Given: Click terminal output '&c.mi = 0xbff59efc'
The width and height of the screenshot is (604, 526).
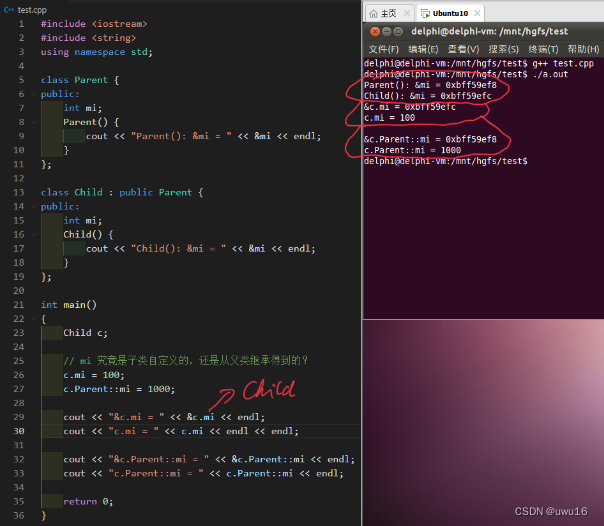Looking at the screenshot, I should [409, 107].
